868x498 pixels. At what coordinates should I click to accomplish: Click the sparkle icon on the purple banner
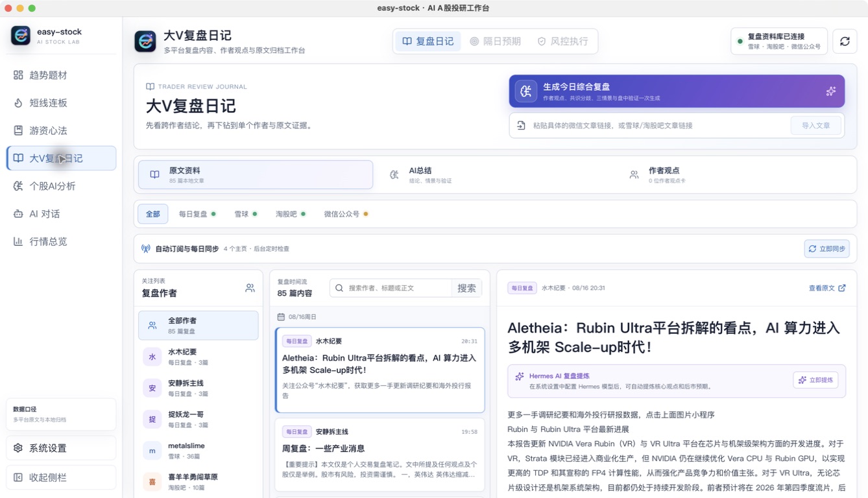point(830,91)
